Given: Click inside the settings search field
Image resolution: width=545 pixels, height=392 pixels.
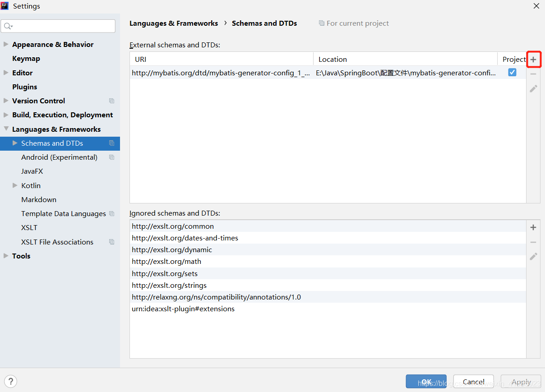Looking at the screenshot, I should [58, 26].
